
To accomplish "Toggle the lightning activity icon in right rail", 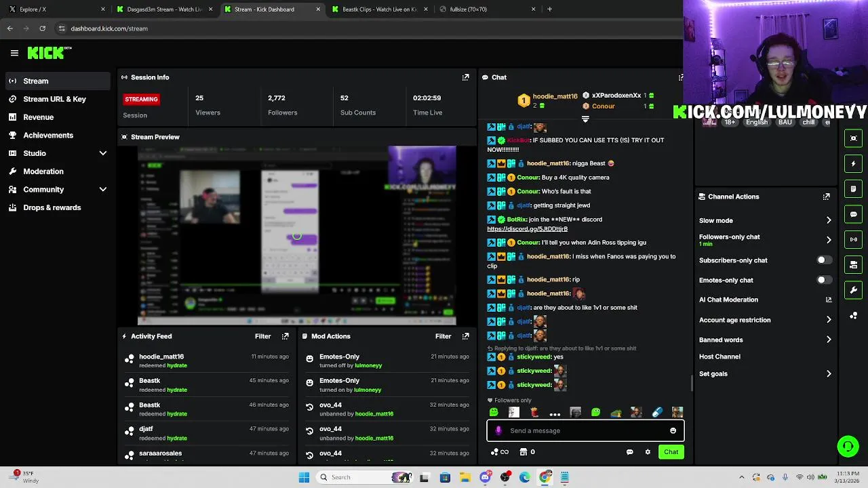I will [854, 163].
